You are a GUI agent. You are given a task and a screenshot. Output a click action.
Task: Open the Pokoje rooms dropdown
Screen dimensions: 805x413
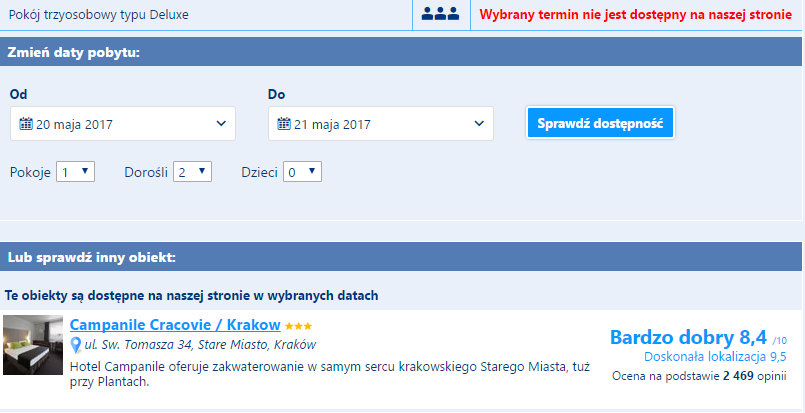pyautogui.click(x=75, y=172)
